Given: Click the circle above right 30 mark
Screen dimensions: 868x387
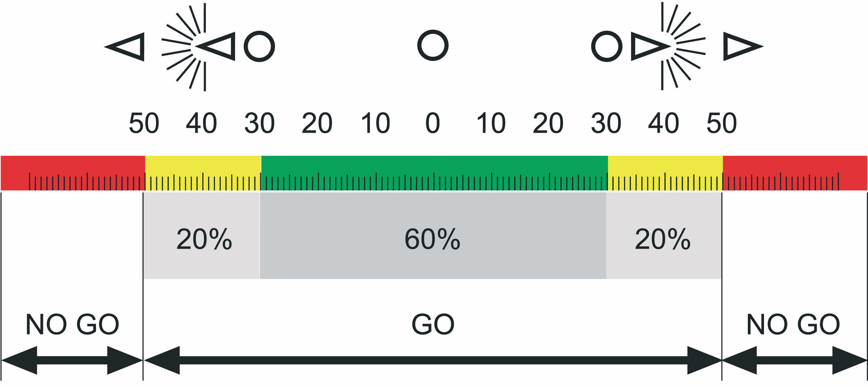Looking at the screenshot, I should click(607, 46).
